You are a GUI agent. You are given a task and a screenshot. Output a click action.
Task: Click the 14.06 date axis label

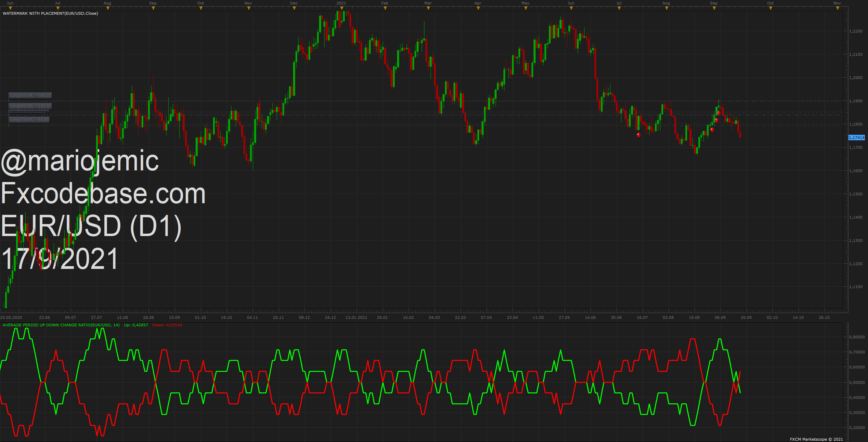(x=590, y=317)
